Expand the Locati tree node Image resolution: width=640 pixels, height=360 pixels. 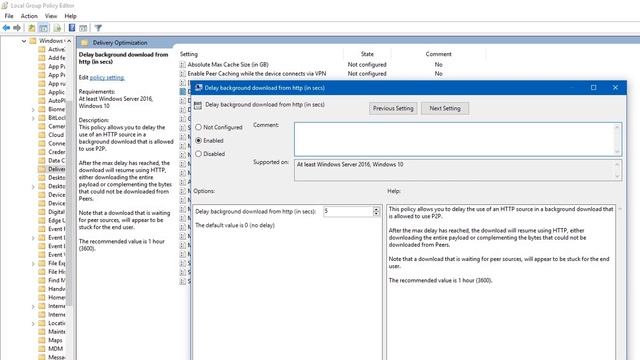(x=33, y=323)
